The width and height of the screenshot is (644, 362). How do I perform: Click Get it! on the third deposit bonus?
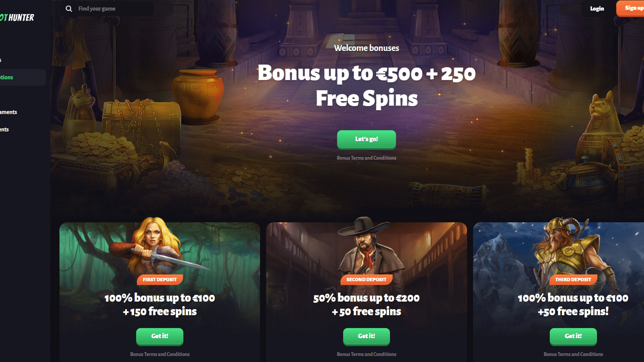(x=573, y=336)
